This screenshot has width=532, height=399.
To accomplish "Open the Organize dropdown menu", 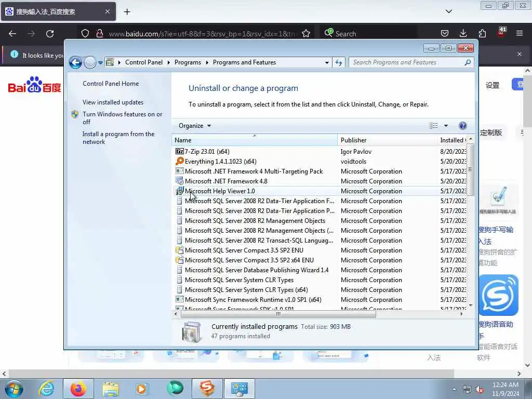I will tap(195, 126).
